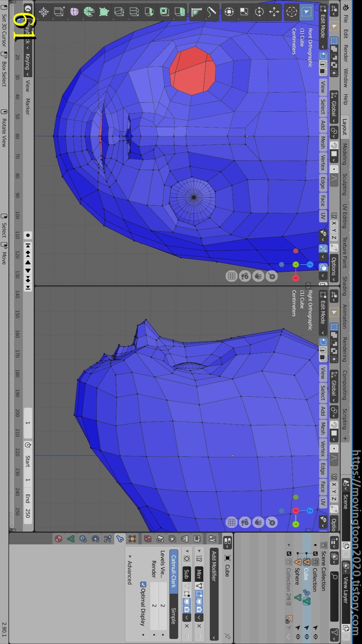Enable face select mode in front viewport
The image size is (362, 644).
pos(323,72)
